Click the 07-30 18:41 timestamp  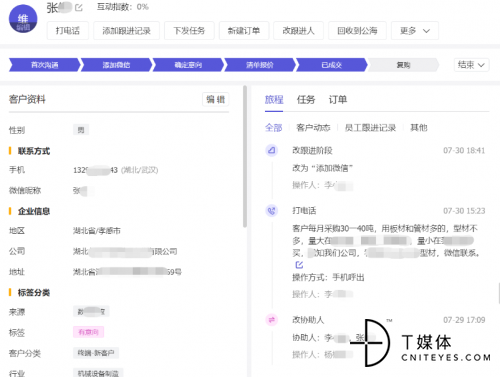(x=464, y=150)
